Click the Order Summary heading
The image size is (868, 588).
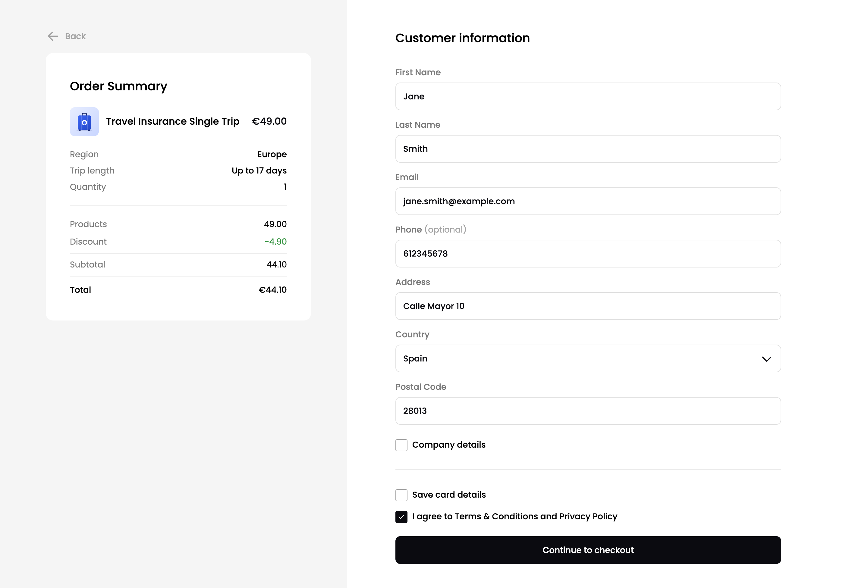click(x=118, y=86)
